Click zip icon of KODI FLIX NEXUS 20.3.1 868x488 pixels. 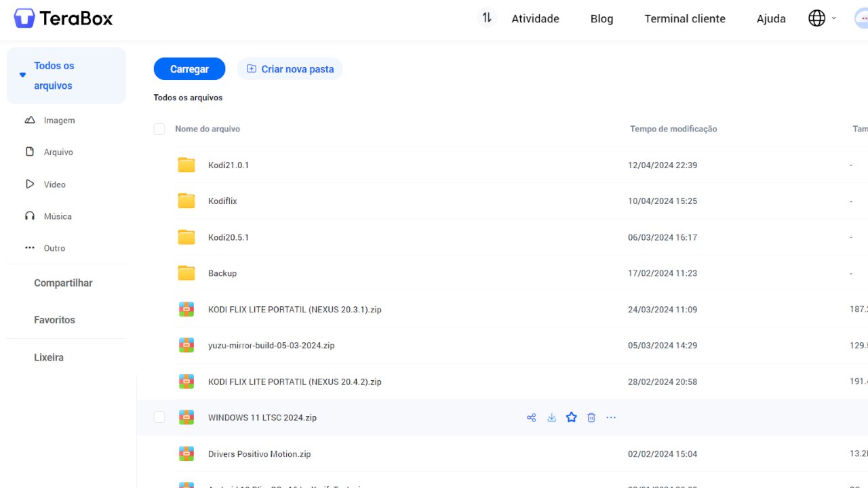186,309
